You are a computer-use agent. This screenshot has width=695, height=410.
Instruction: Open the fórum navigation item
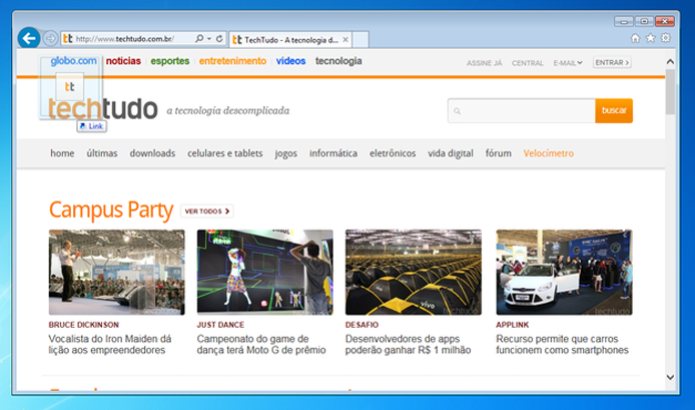(x=498, y=153)
